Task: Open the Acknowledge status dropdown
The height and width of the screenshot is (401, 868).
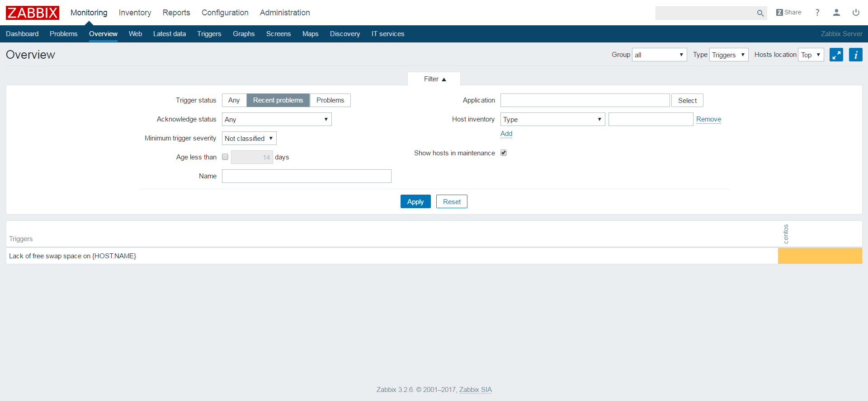Action: [277, 119]
